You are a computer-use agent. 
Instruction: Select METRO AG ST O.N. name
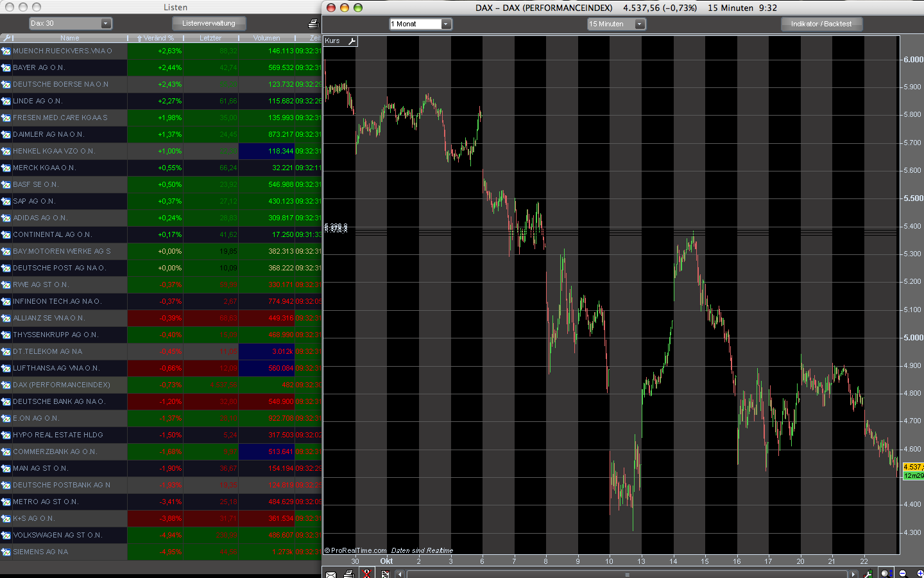[x=46, y=502]
